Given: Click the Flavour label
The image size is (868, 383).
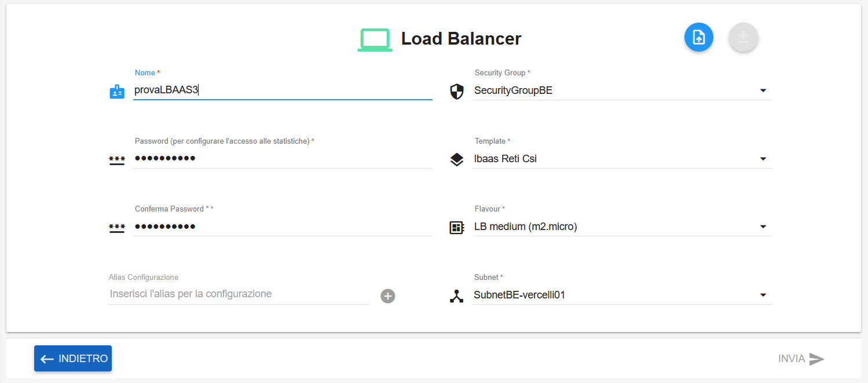Looking at the screenshot, I should tap(489, 209).
